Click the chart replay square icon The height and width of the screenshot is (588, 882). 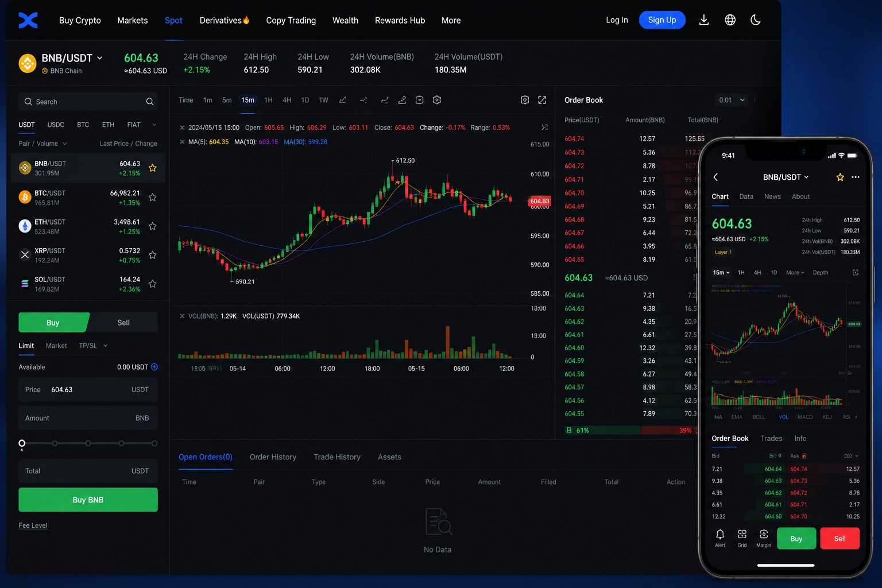(x=420, y=100)
